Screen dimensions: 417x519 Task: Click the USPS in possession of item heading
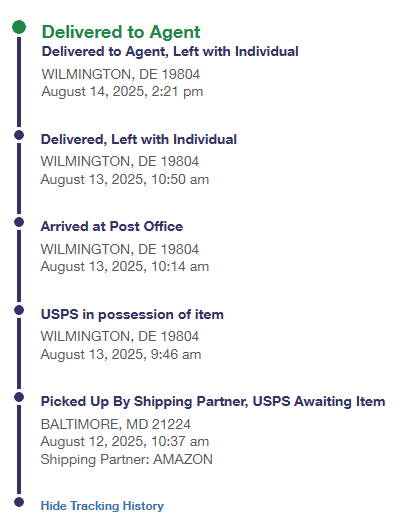pyautogui.click(x=132, y=314)
